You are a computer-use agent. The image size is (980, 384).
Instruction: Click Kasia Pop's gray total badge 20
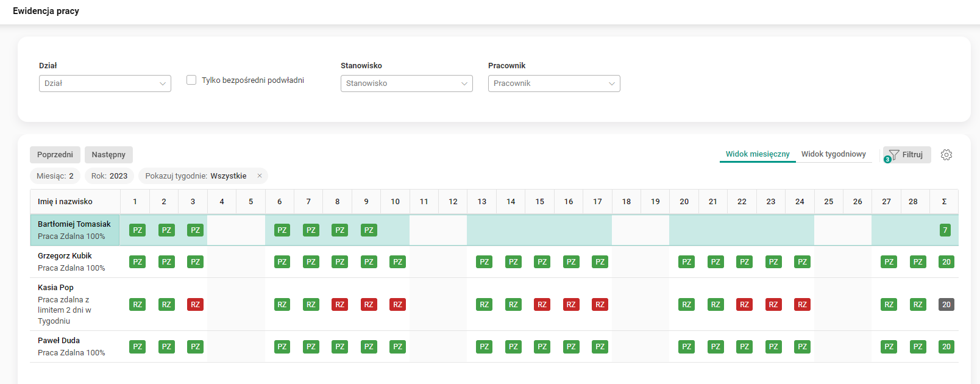pyautogui.click(x=946, y=305)
